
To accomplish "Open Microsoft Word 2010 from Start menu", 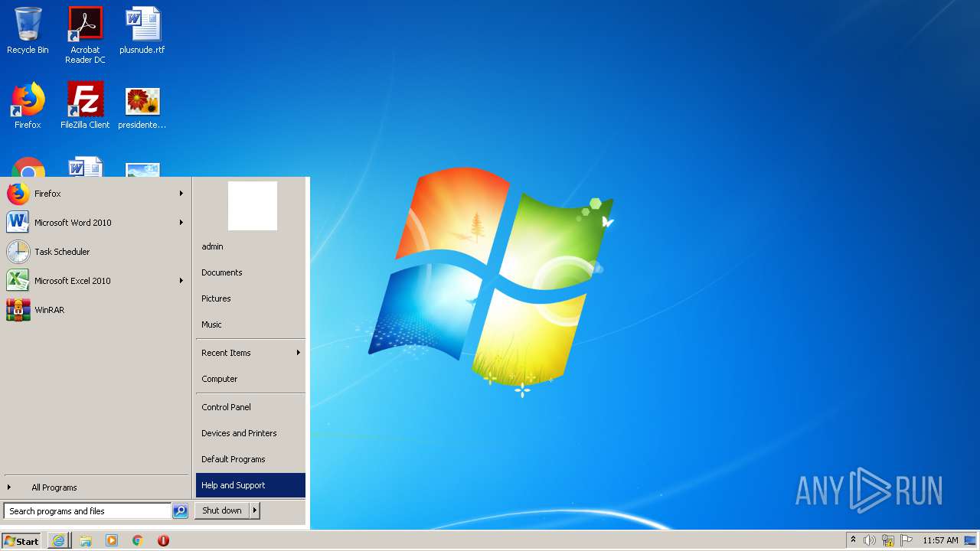I will tap(96, 223).
